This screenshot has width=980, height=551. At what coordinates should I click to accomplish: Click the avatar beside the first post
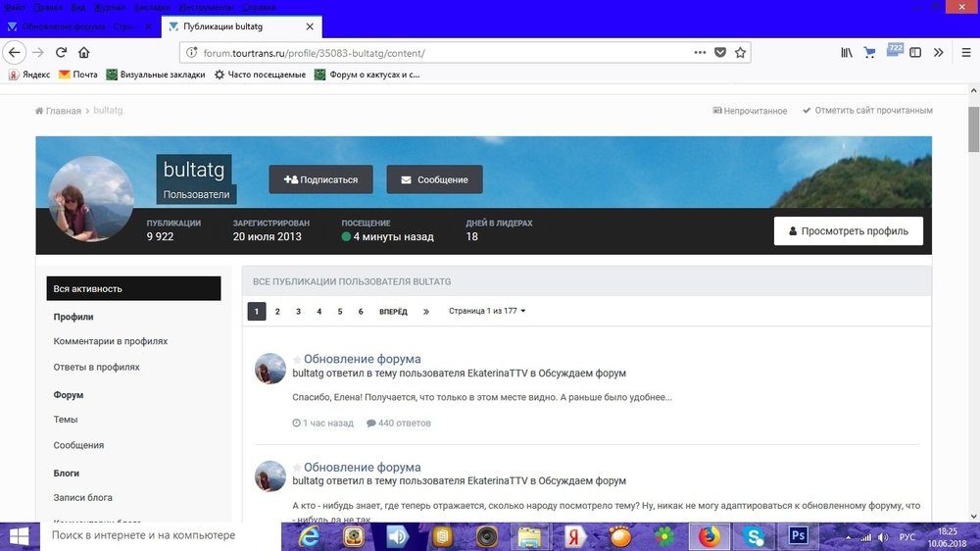click(270, 369)
